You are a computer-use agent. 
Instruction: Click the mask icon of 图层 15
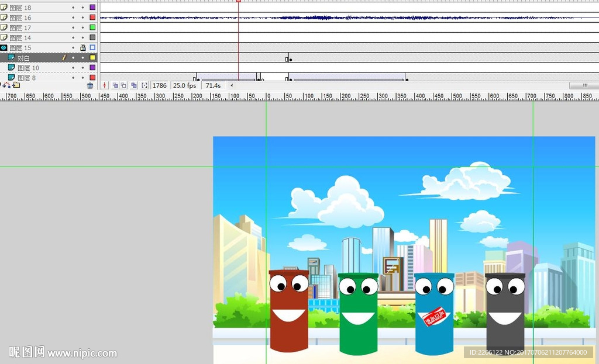tap(4, 48)
